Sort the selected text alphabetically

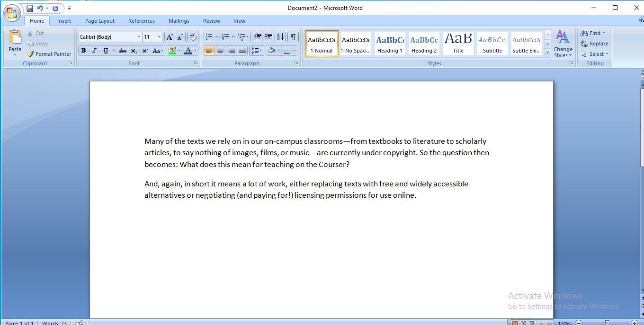[x=280, y=37]
